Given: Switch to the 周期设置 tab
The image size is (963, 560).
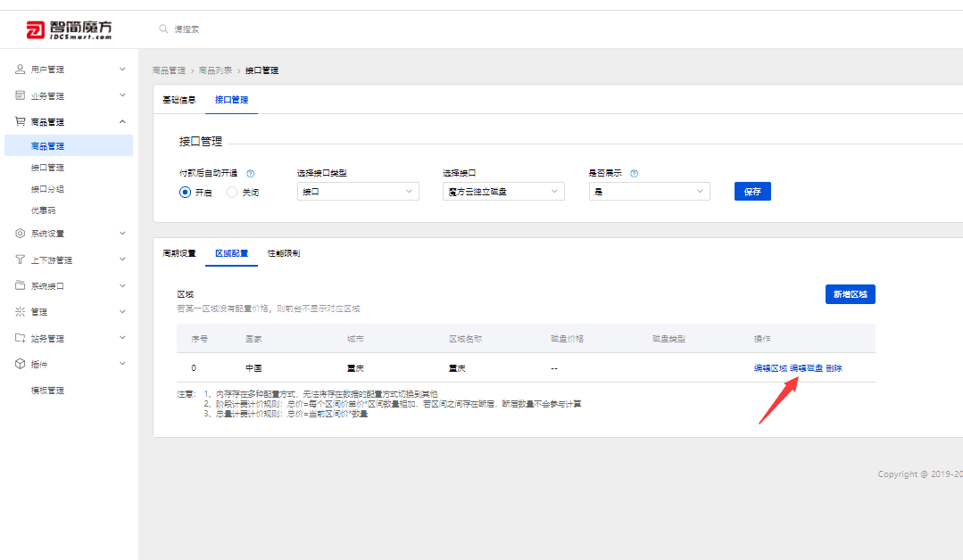Looking at the screenshot, I should point(178,253).
